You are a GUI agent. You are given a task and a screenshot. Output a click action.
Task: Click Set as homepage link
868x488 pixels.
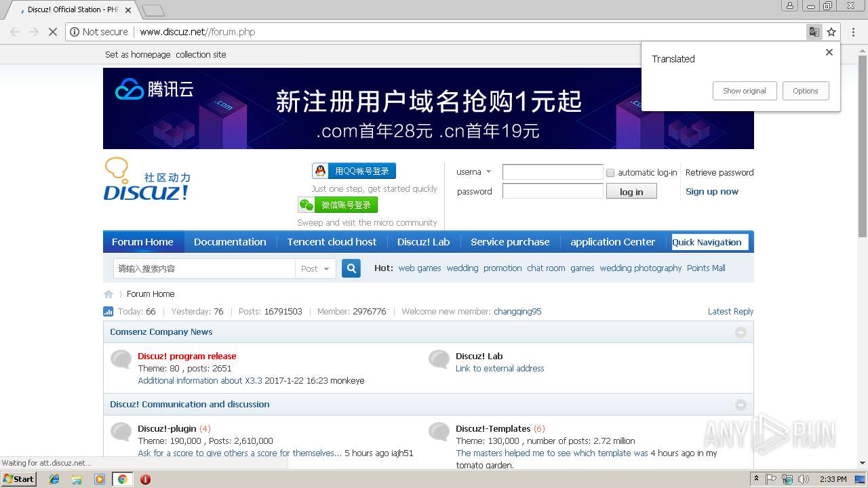[x=138, y=55]
